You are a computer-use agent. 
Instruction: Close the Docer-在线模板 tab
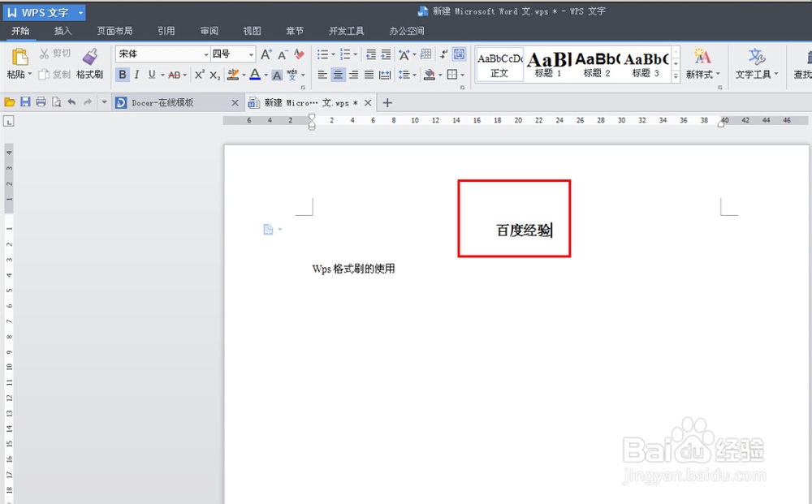pyautogui.click(x=235, y=103)
